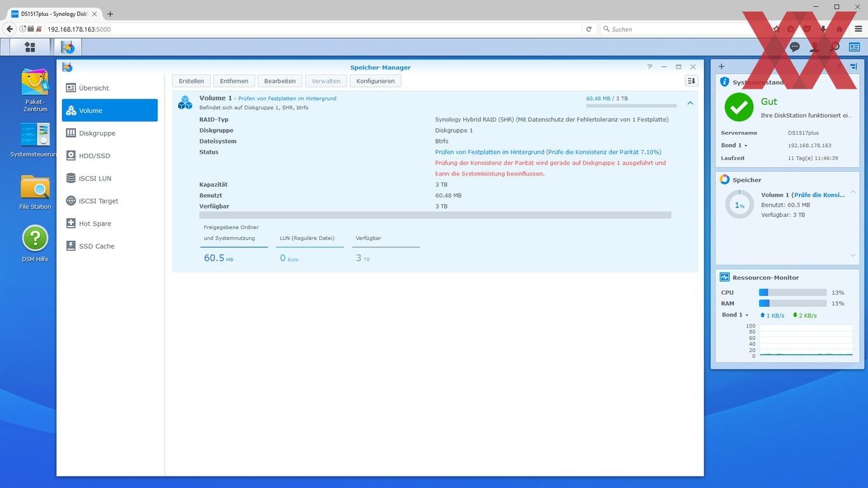Click the Speicher-Manager window app icon
Viewport: 868px width, 488px height.
click(67, 67)
